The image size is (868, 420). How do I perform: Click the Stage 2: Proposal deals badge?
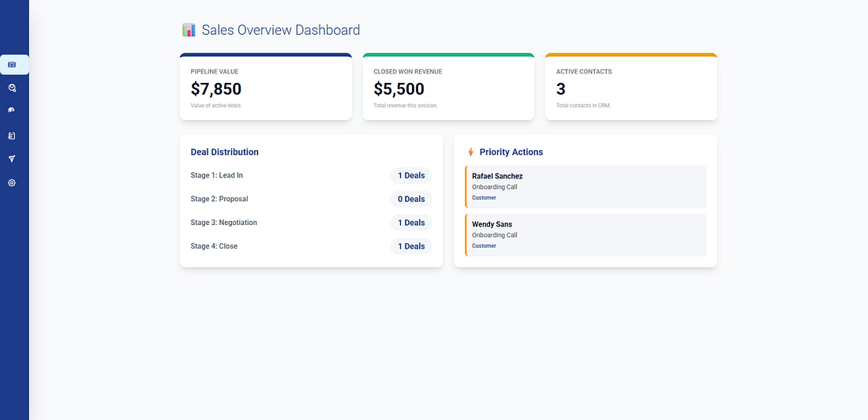(x=411, y=199)
